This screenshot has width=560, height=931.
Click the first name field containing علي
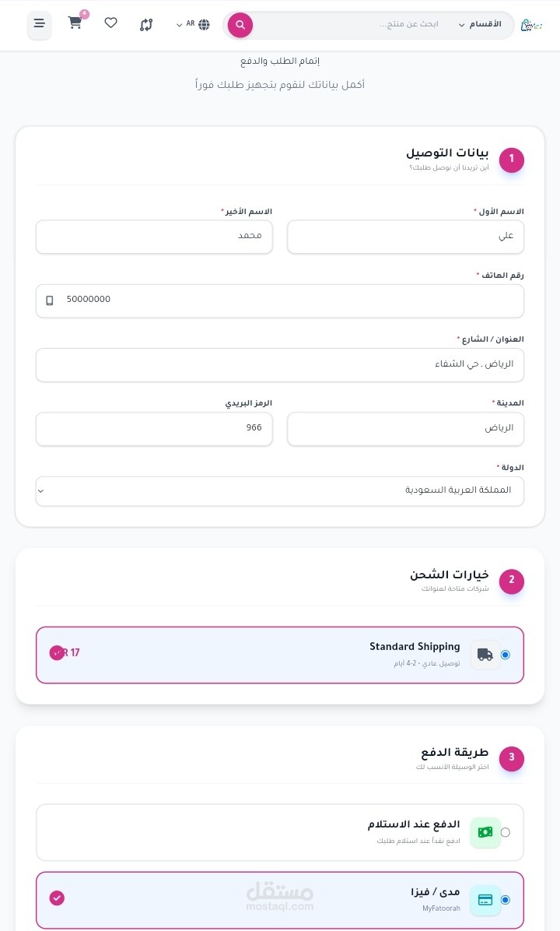[405, 237]
